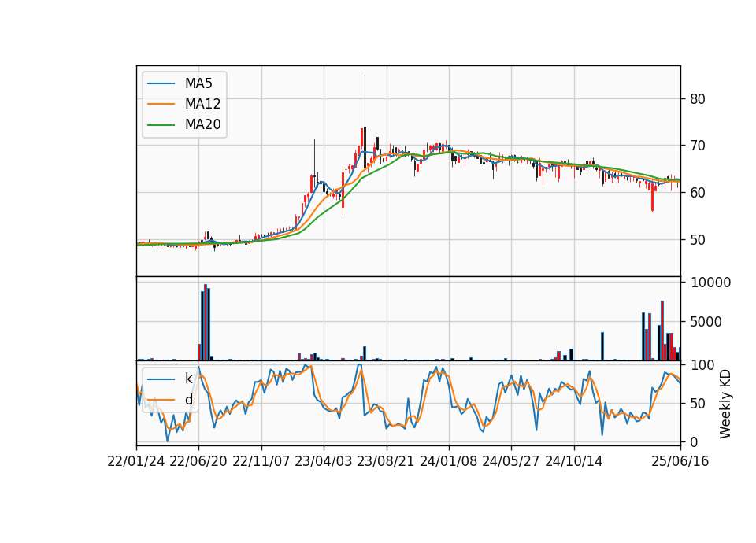Click the green MA20 legend line sample
756x543 pixels.
(161, 125)
